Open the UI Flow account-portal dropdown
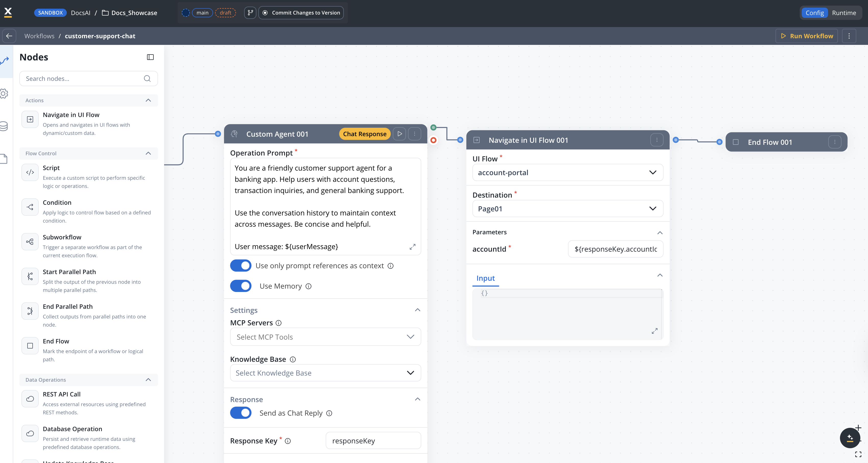This screenshot has width=868, height=463. coord(568,173)
